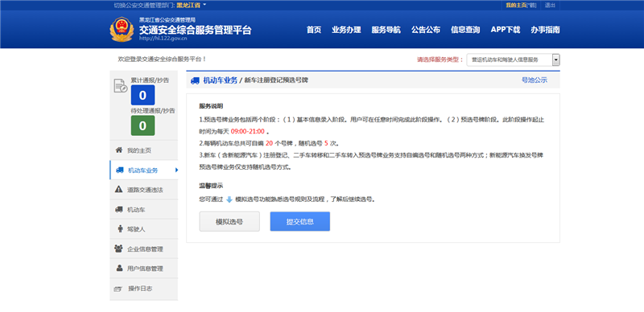Click the service type dropdown arrow button

[x=556, y=60]
